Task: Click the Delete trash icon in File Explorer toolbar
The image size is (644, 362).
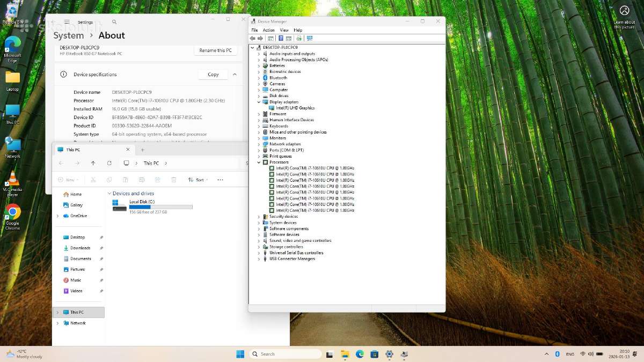Action: (x=174, y=180)
